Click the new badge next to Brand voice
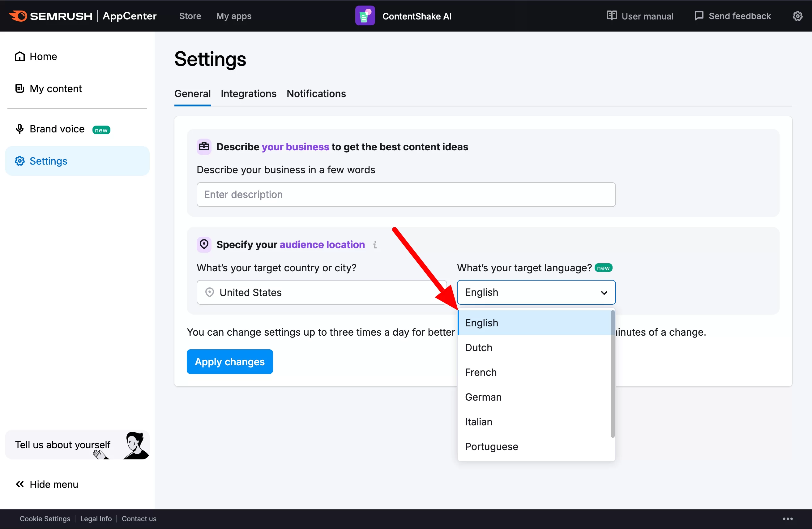 (101, 130)
